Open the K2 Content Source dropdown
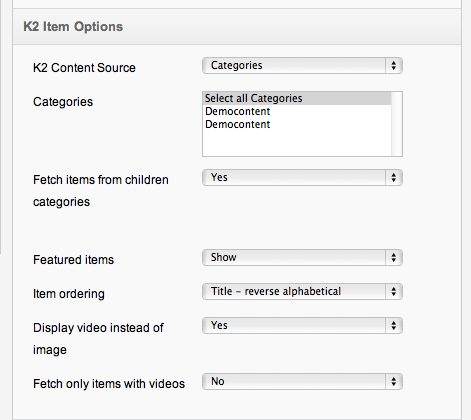The height and width of the screenshot is (420, 471). pyautogui.click(x=302, y=66)
